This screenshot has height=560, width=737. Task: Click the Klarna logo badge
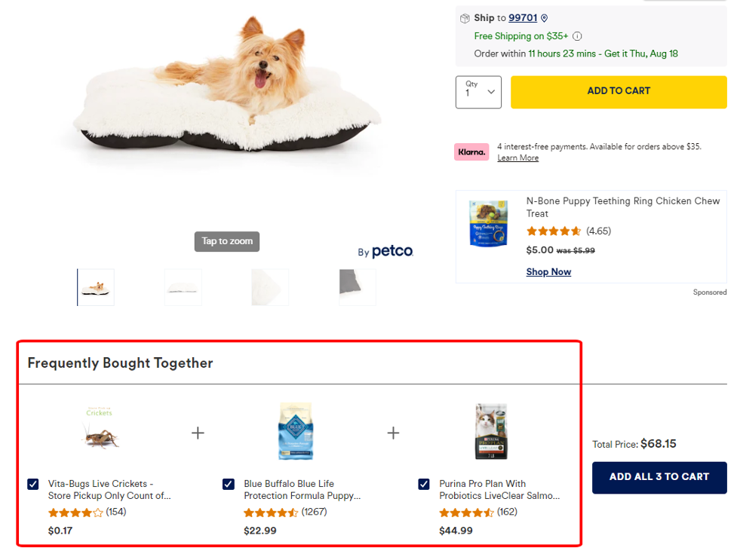coord(471,152)
